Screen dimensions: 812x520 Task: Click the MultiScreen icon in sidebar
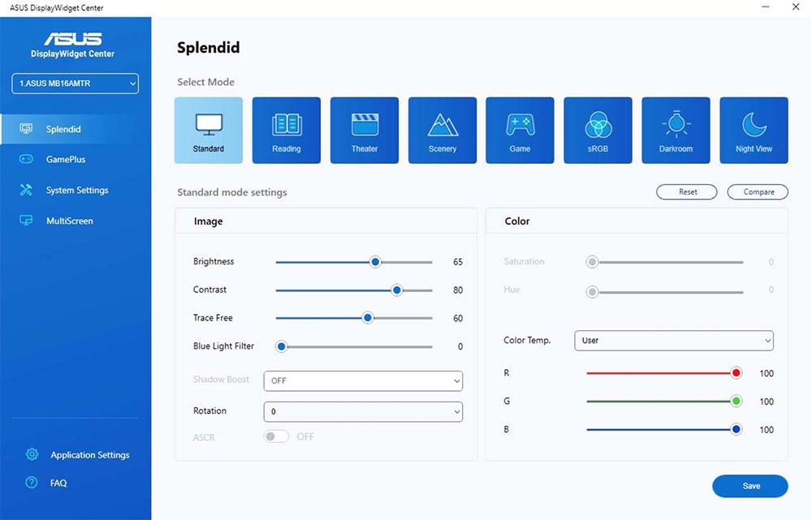pos(26,221)
